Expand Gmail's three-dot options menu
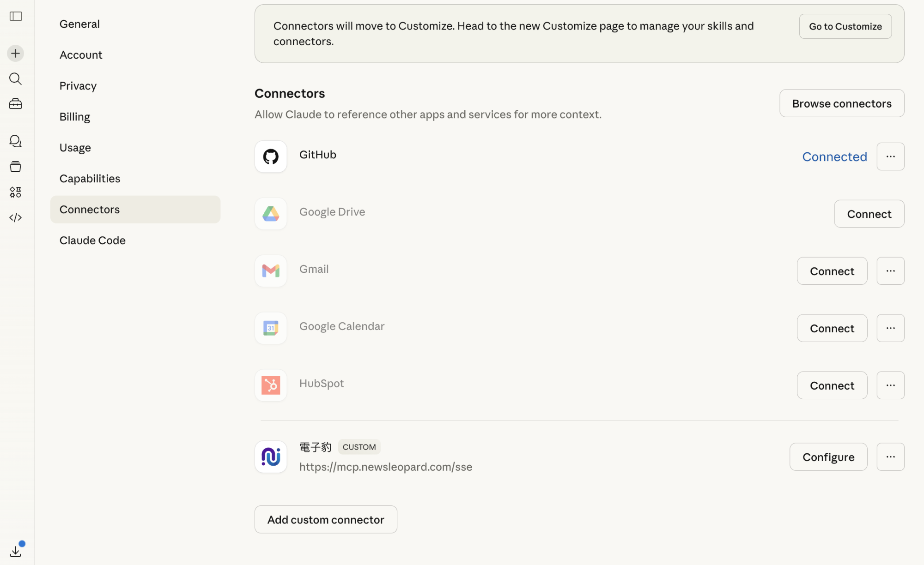Viewport: 924px width, 565px height. coord(890,271)
